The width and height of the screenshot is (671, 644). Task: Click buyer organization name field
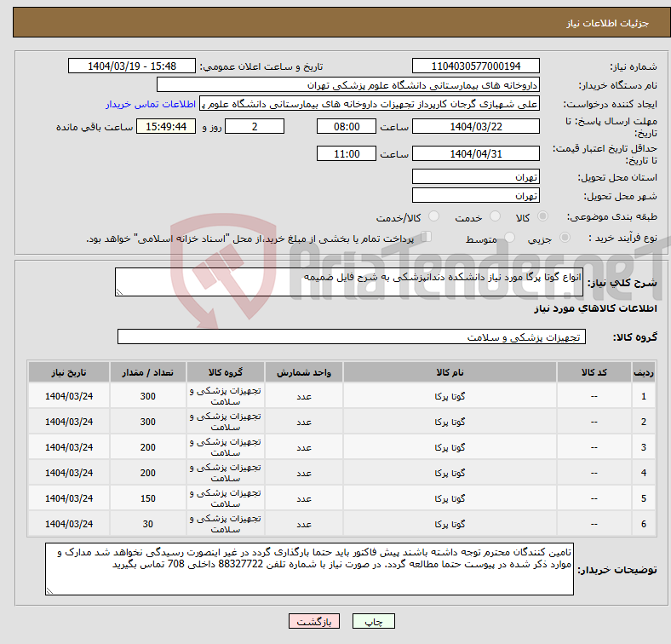[348, 85]
